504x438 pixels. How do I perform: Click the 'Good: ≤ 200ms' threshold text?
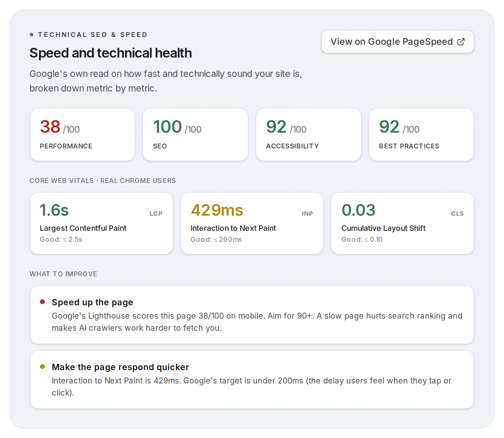coord(216,239)
